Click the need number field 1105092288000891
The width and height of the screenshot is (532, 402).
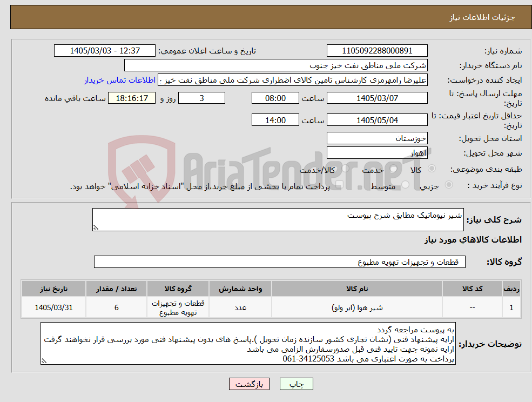pyautogui.click(x=377, y=51)
